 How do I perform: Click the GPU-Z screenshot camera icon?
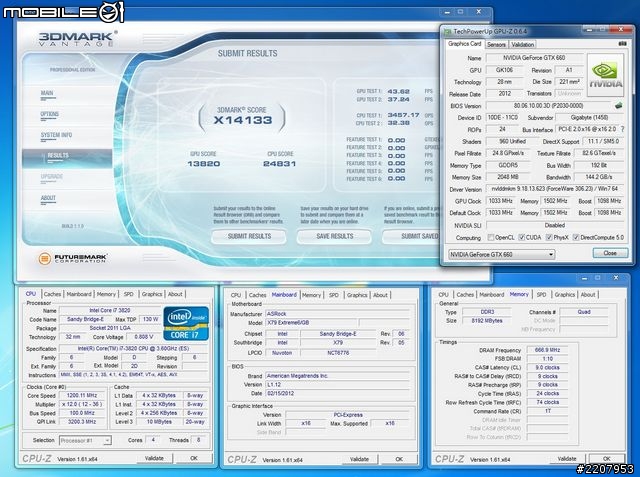(x=622, y=43)
